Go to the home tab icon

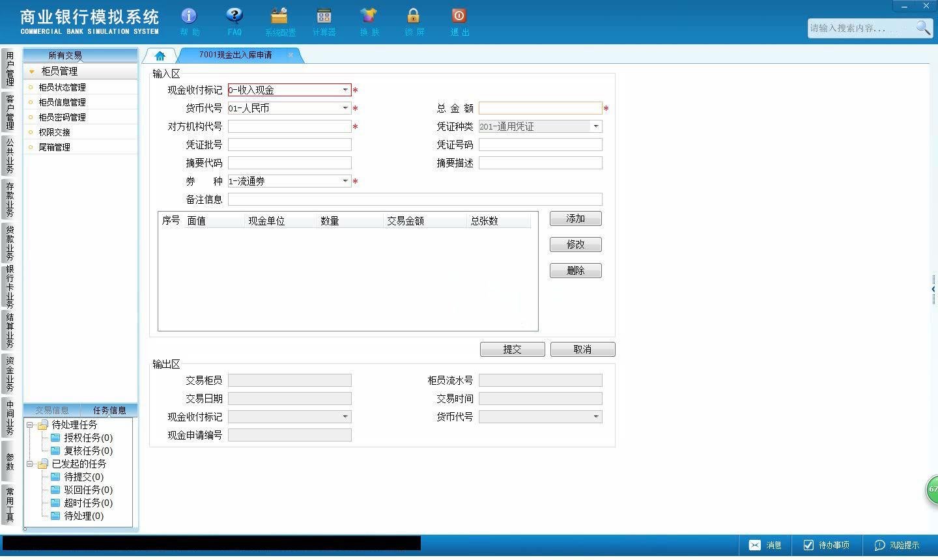pyautogui.click(x=160, y=56)
